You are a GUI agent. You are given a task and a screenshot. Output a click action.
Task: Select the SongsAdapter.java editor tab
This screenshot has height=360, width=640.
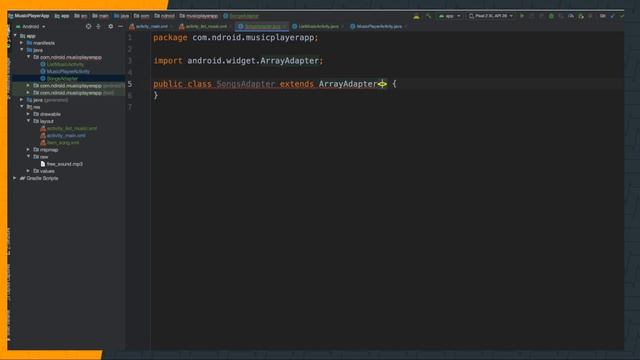(262, 27)
